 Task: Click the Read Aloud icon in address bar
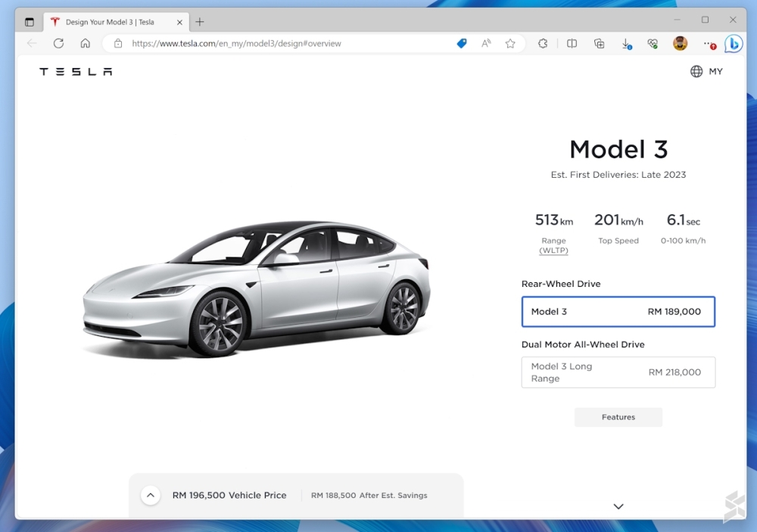click(x=486, y=44)
